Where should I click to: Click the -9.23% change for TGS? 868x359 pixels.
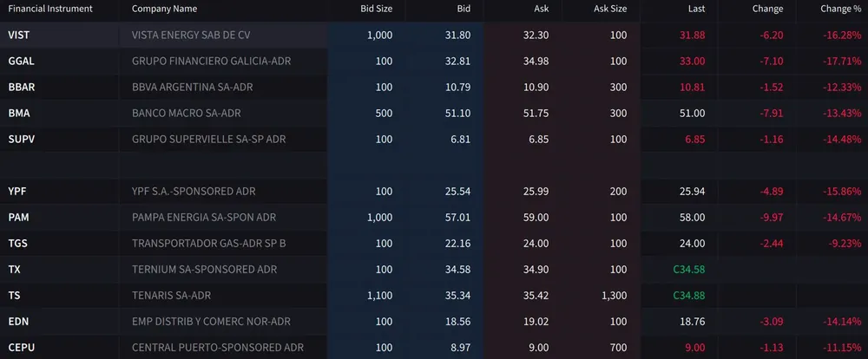click(x=842, y=244)
